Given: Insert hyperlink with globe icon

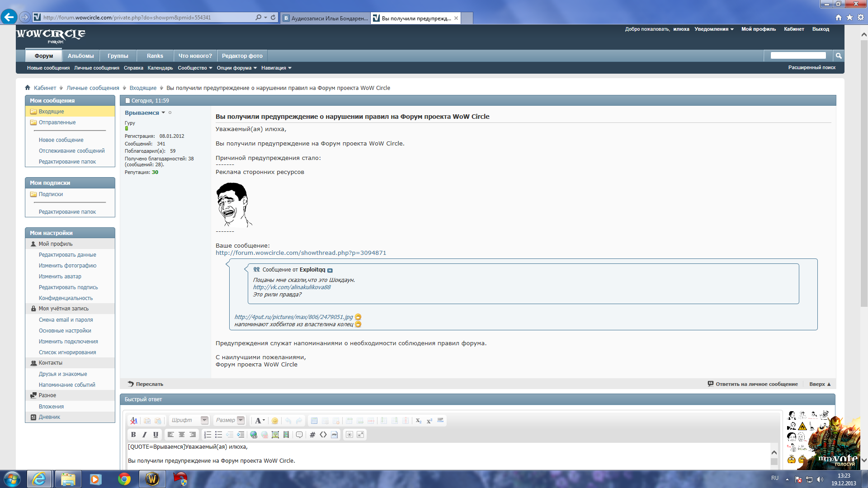Looking at the screenshot, I should (254, 435).
